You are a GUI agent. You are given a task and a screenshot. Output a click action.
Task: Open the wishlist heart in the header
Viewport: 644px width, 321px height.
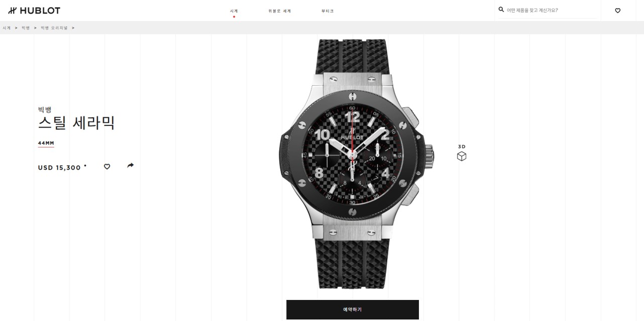[x=618, y=11]
